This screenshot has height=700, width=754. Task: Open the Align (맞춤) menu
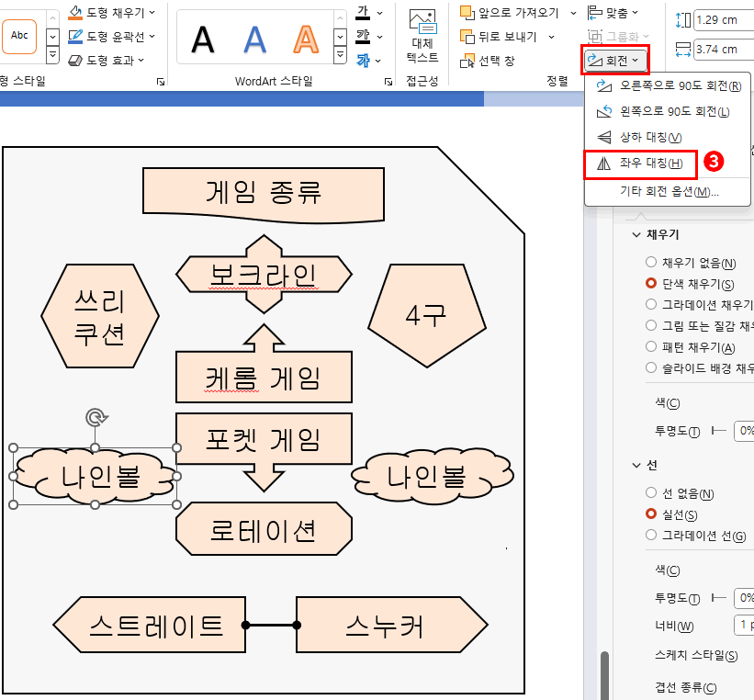[x=613, y=13]
